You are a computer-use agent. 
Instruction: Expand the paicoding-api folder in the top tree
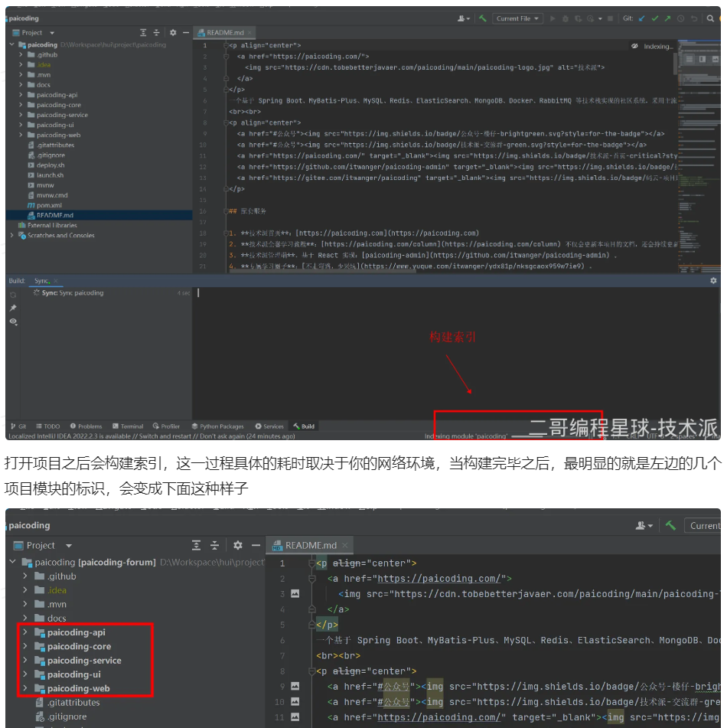tap(21, 95)
